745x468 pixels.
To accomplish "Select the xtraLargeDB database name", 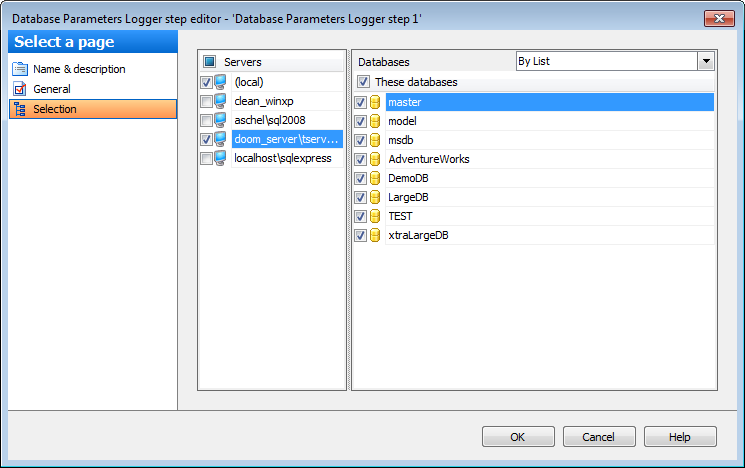I will (x=418, y=235).
